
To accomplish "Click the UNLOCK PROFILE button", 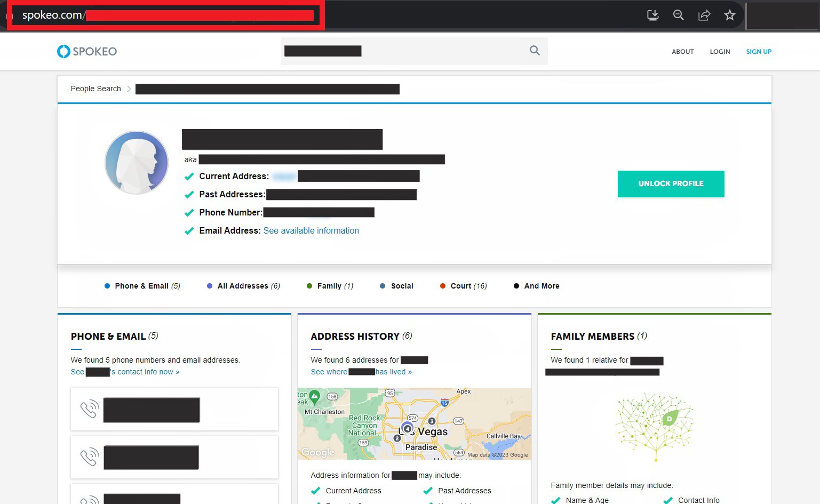I will point(671,184).
